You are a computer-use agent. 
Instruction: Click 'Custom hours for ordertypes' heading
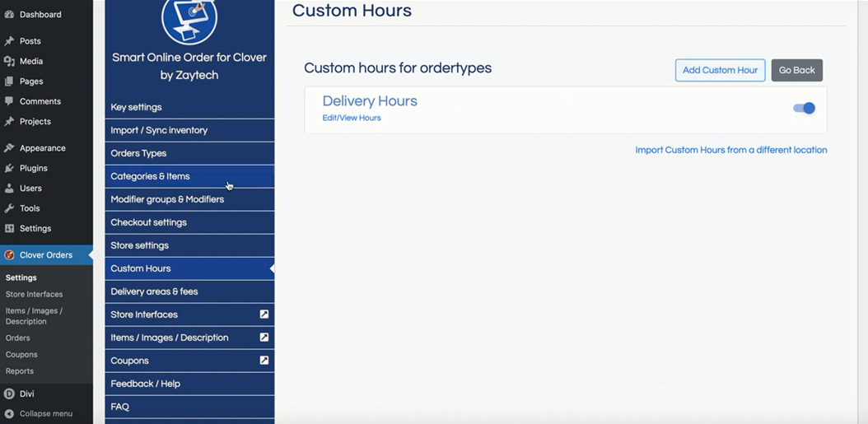[x=398, y=68]
